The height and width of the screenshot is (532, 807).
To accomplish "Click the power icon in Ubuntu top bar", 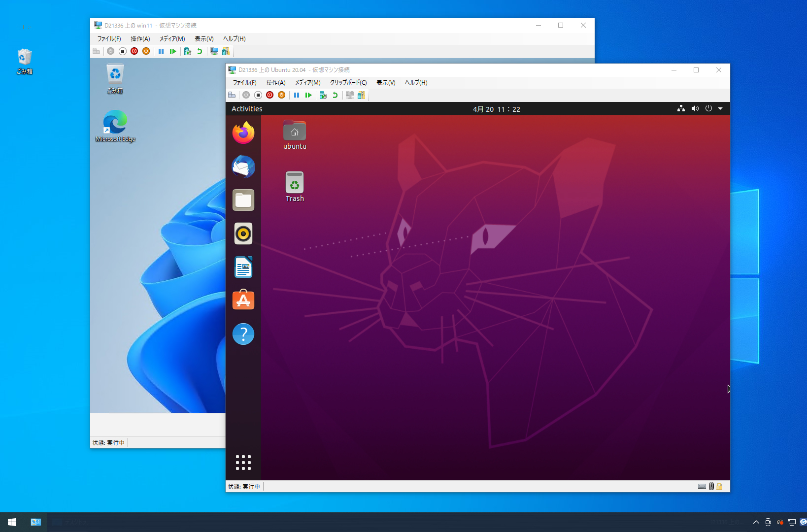I will tap(708, 108).
